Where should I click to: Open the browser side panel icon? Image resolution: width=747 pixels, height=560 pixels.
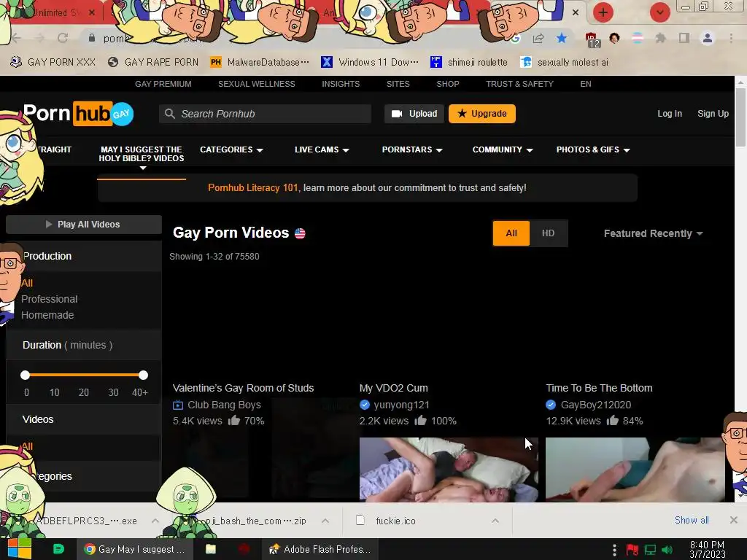pos(684,38)
